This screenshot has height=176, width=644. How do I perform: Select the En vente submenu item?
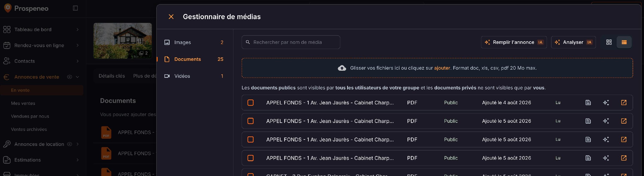click(x=42, y=90)
